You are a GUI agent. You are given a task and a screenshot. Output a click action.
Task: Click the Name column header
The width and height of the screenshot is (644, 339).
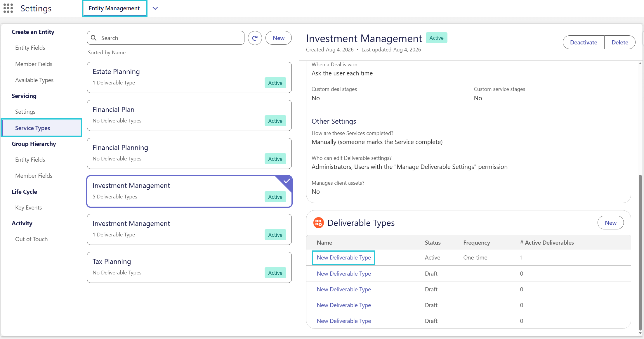(x=324, y=243)
